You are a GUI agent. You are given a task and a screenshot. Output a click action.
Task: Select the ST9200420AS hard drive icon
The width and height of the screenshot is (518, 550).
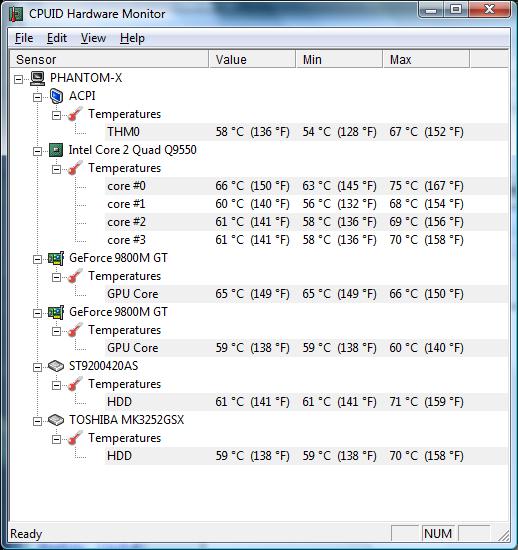point(56,366)
